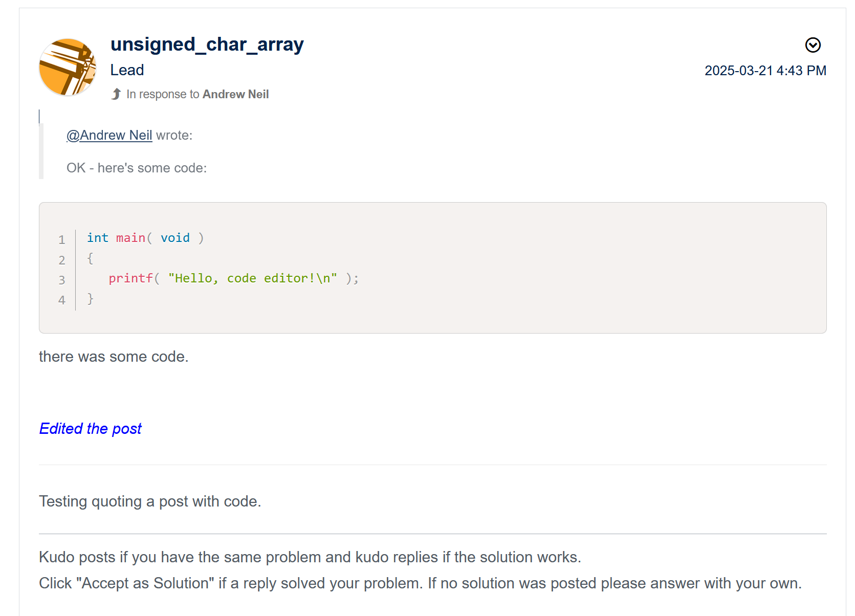
Task: Click the quoted text OK - here's some code
Action: pyautogui.click(x=136, y=168)
